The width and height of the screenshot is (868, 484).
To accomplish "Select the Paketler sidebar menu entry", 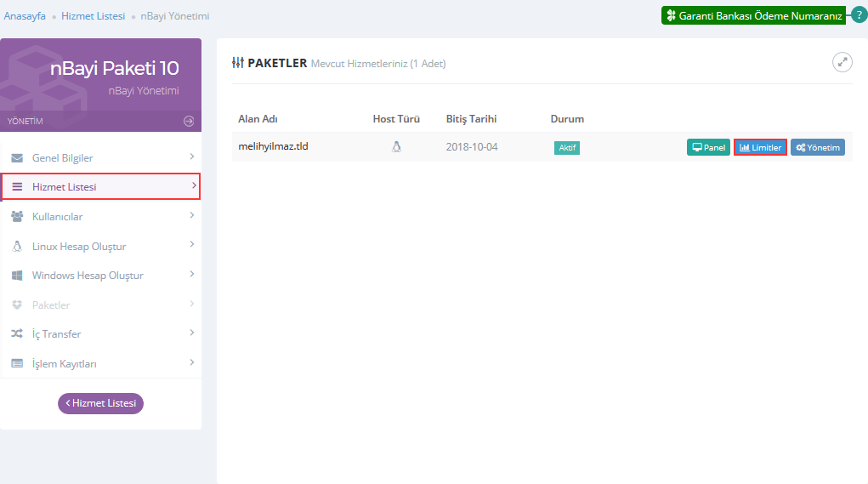I will tap(51, 305).
